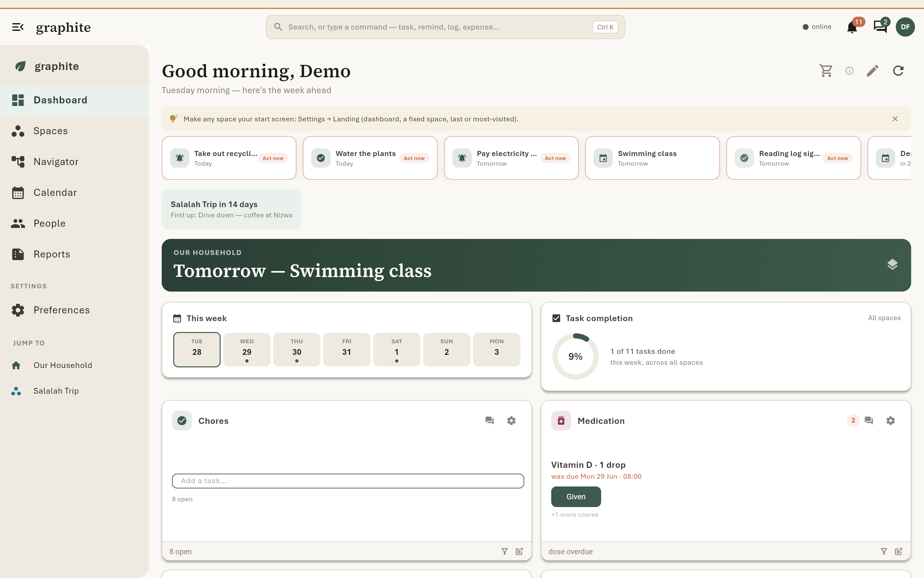Edit the dashboard with pencil icon
Screen dimensions: 924x578
point(872,71)
